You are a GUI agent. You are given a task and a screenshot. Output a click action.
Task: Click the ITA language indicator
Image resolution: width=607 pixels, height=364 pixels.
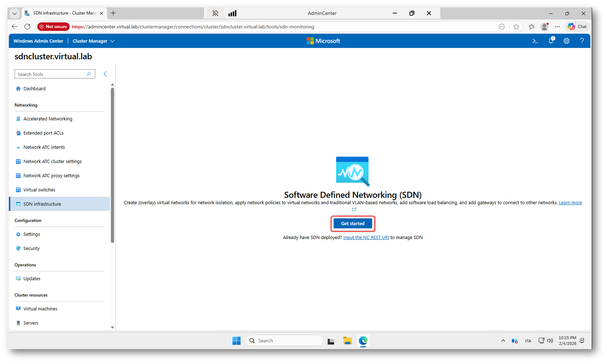tap(528, 341)
